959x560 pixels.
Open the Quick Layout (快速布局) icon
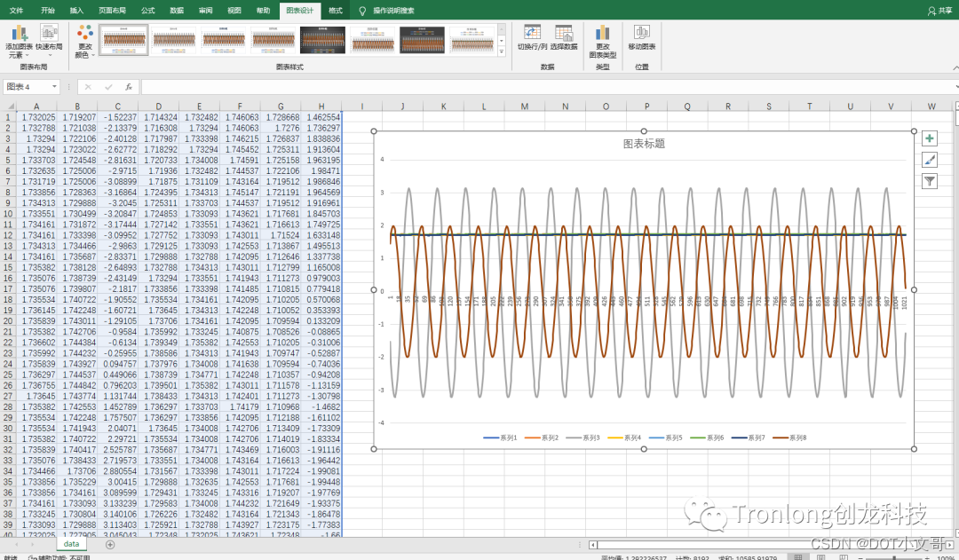click(49, 33)
